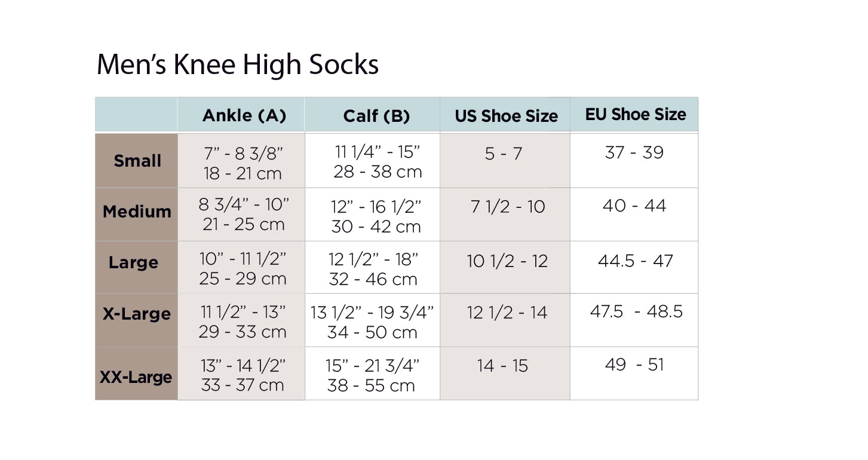Select the X-Large size row label
Viewport: 868px width, 460px height.
137,314
